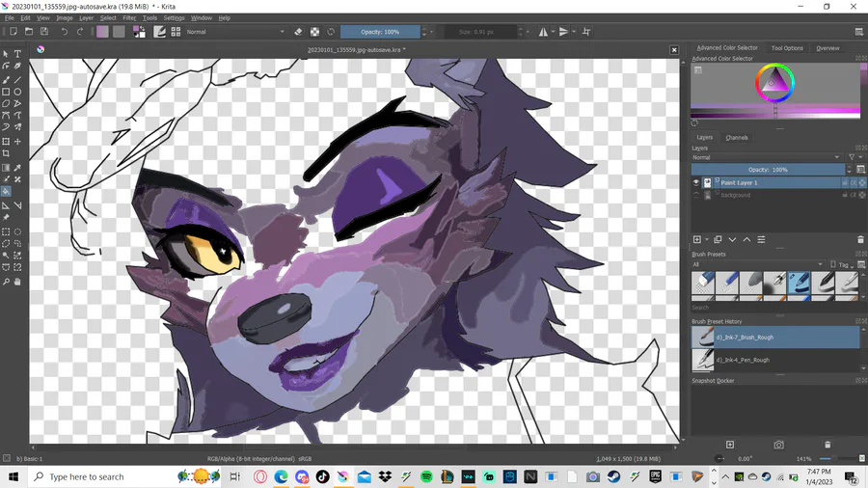Select the Text tool in the toolbox
This screenshot has height=488, width=868.
[x=17, y=54]
